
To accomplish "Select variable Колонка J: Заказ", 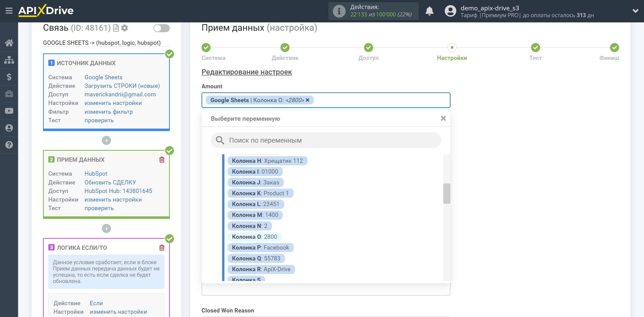I will tap(256, 182).
